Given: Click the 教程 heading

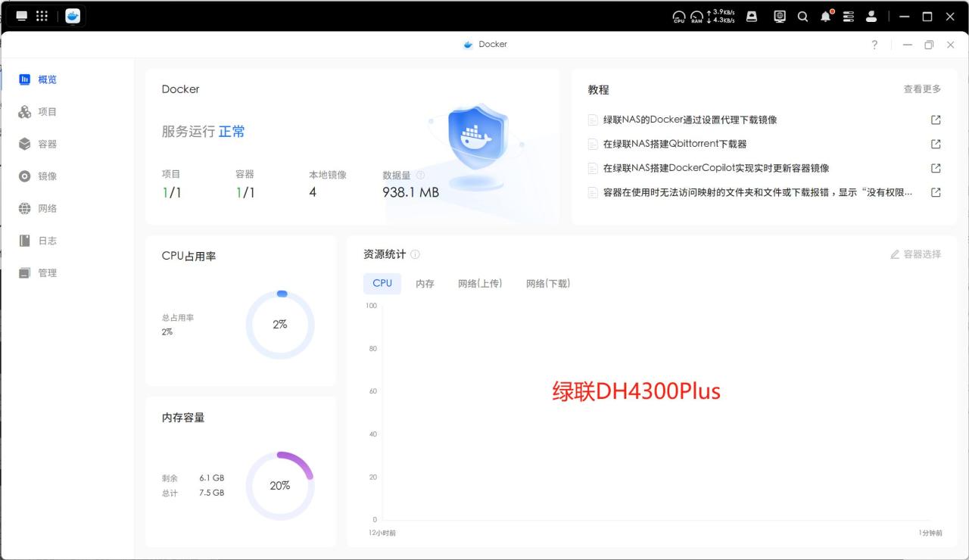Looking at the screenshot, I should pyautogui.click(x=598, y=90).
